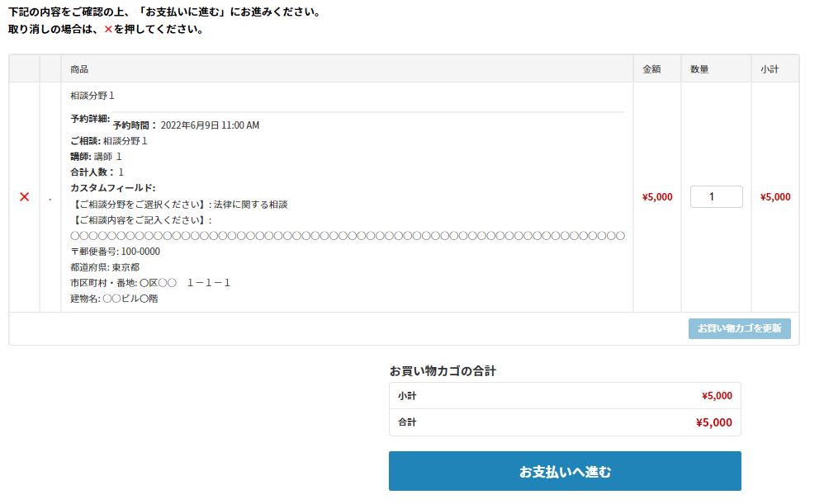Click the ¥5,000 row subtotal in 小計 column
This screenshot has width=824, height=504.
point(775,197)
